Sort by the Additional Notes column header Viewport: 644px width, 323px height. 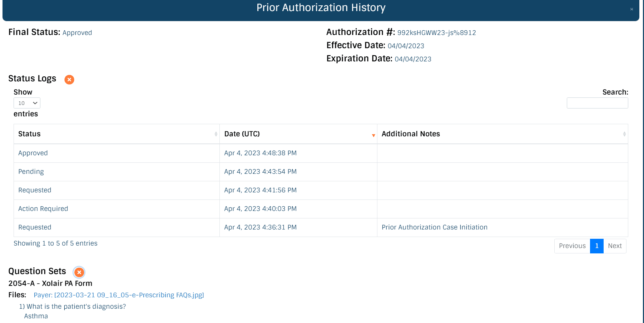point(411,134)
